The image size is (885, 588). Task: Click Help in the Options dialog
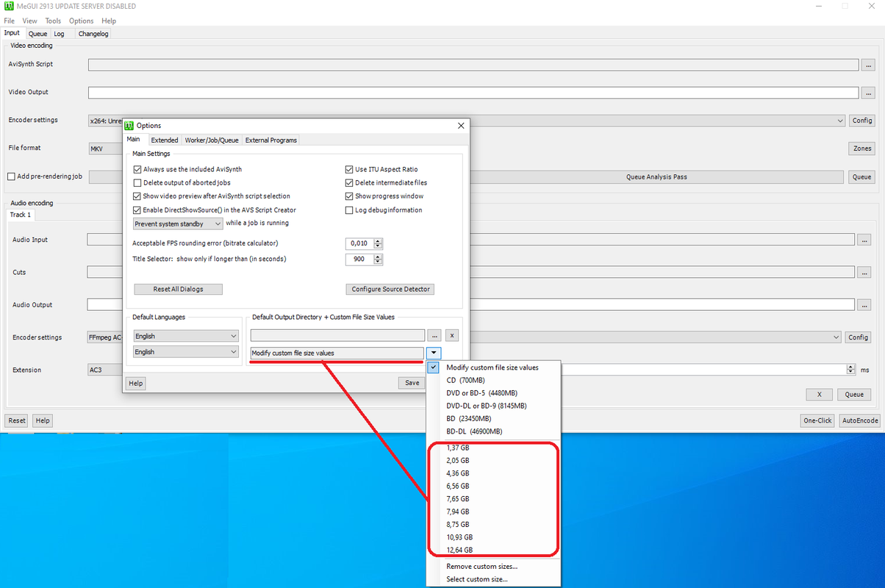tap(136, 383)
